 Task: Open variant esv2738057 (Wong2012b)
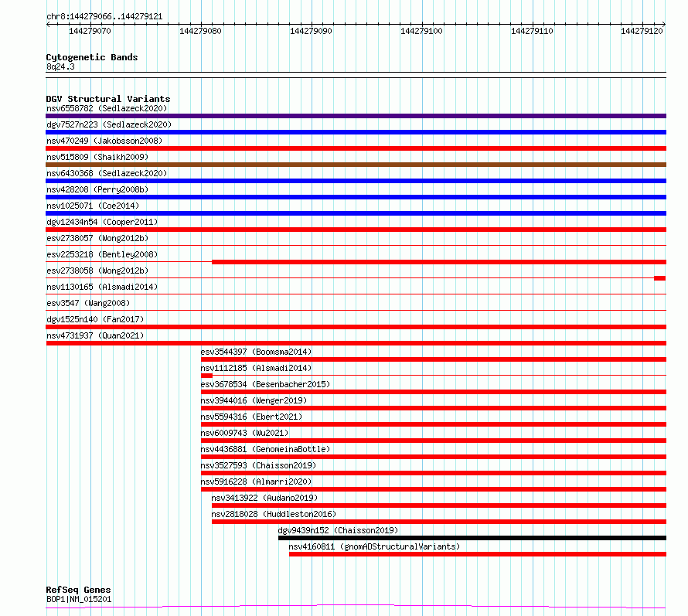pos(97,238)
